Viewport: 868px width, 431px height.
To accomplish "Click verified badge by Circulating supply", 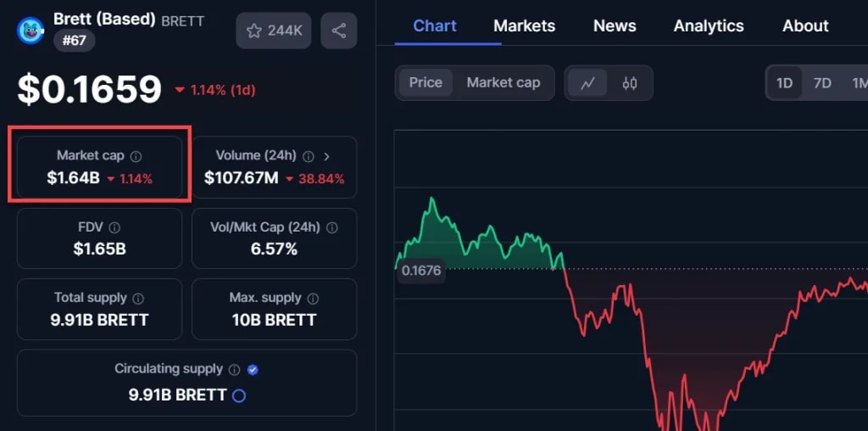I will (x=253, y=370).
